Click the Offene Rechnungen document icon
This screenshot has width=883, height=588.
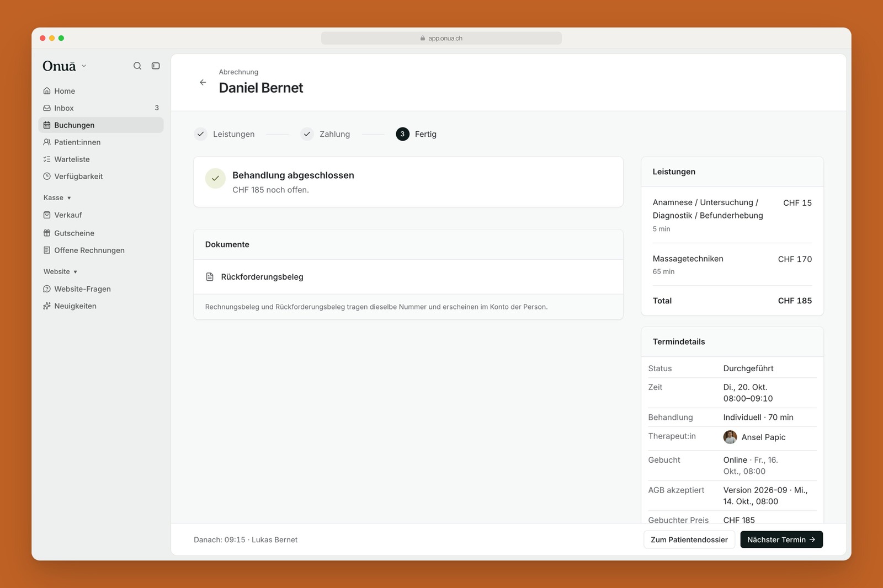click(x=47, y=250)
